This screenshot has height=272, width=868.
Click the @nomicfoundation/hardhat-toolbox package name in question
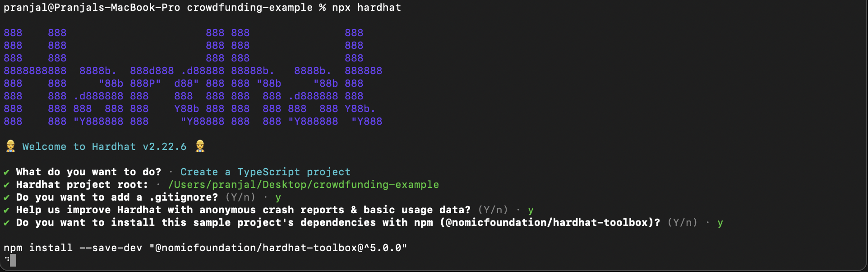pyautogui.click(x=550, y=222)
